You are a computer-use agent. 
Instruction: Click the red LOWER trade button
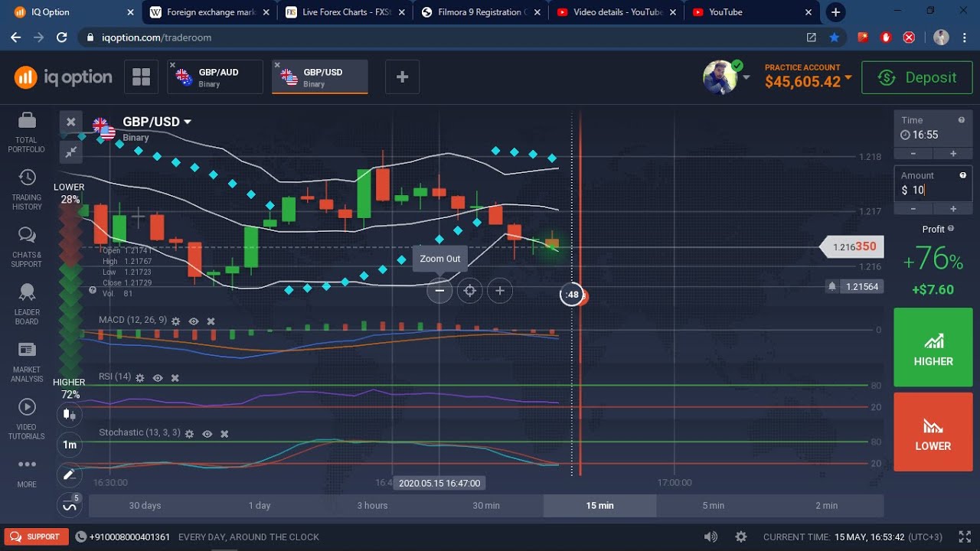(x=933, y=432)
